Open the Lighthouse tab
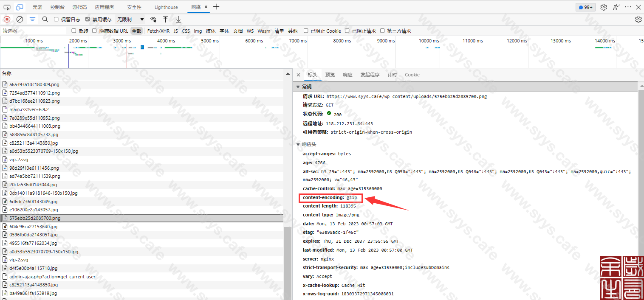The width and height of the screenshot is (644, 300). (x=166, y=7)
